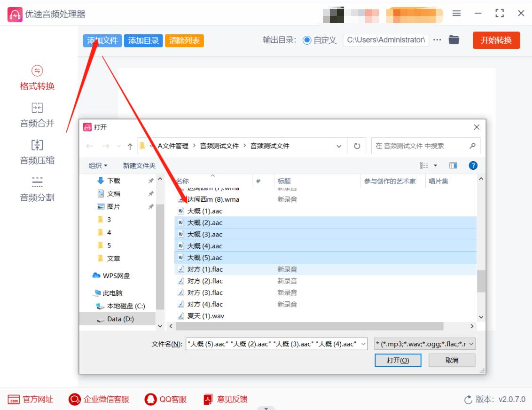Start conversion with the 开始转换 button

pos(496,41)
